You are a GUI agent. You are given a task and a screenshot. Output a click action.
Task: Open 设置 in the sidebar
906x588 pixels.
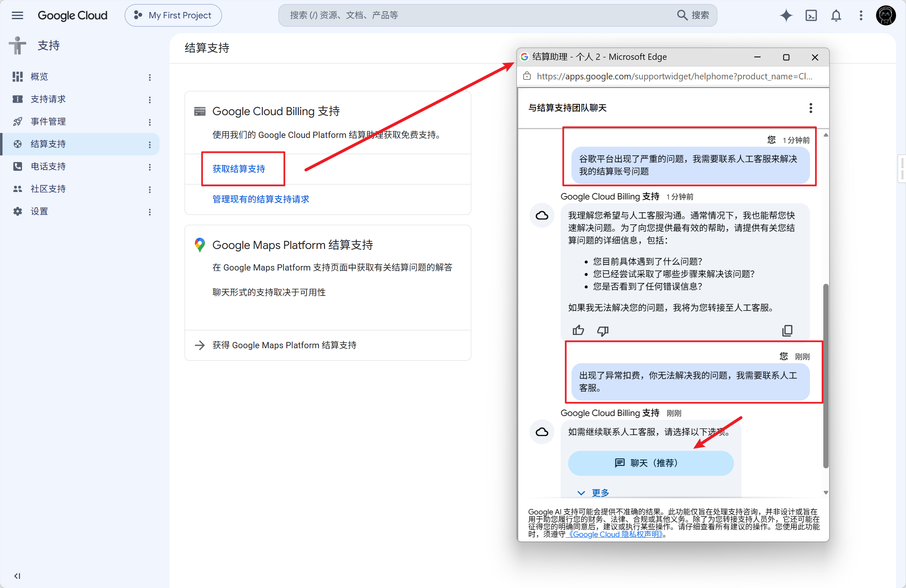point(80,211)
